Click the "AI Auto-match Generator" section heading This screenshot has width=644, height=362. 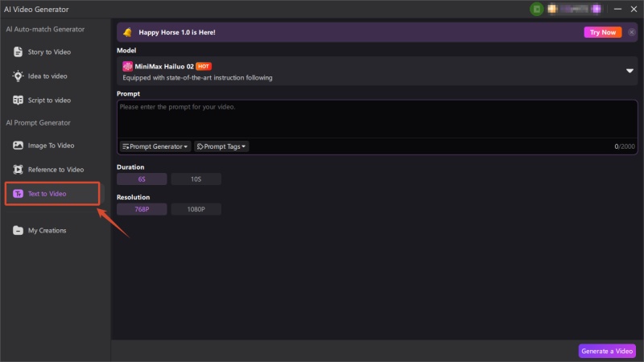(45, 29)
